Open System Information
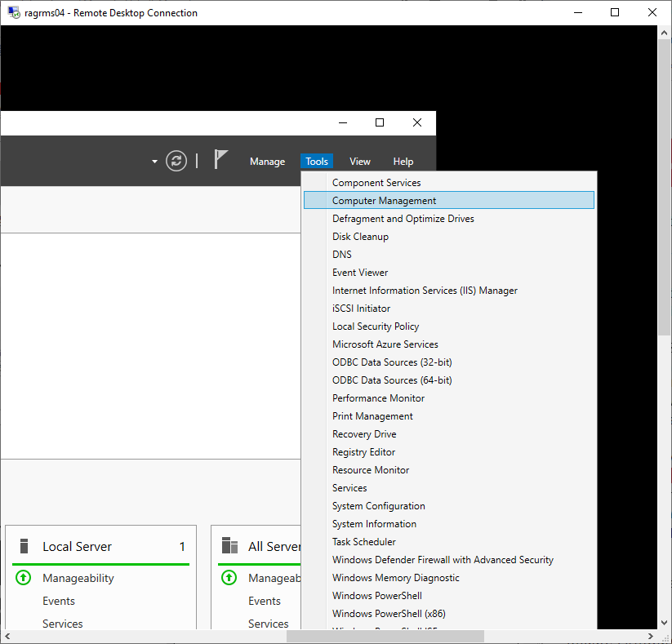 click(449, 525)
